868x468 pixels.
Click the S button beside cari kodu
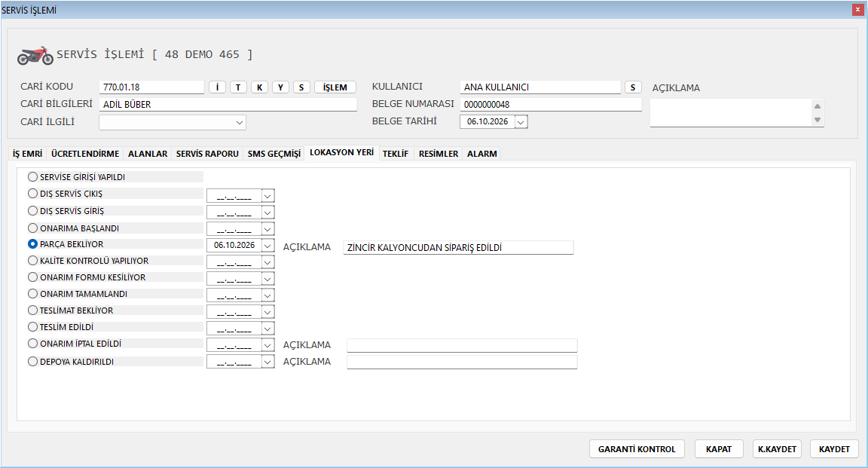pyautogui.click(x=301, y=87)
